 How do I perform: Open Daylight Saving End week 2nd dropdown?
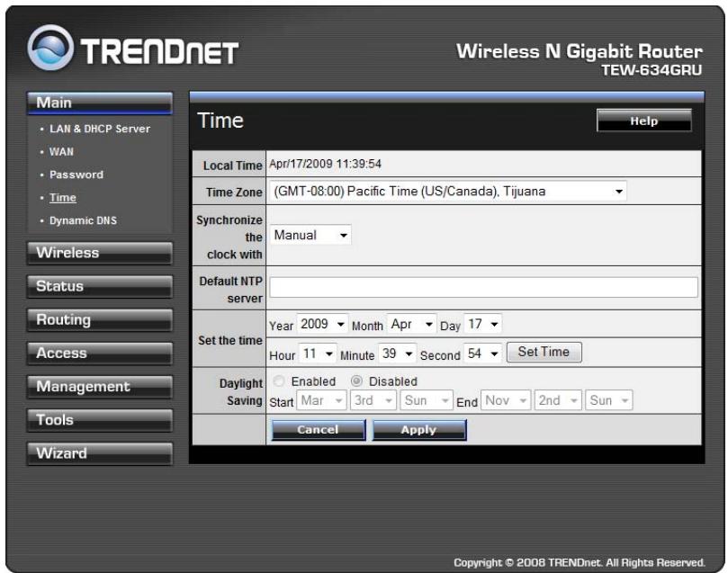[558, 400]
